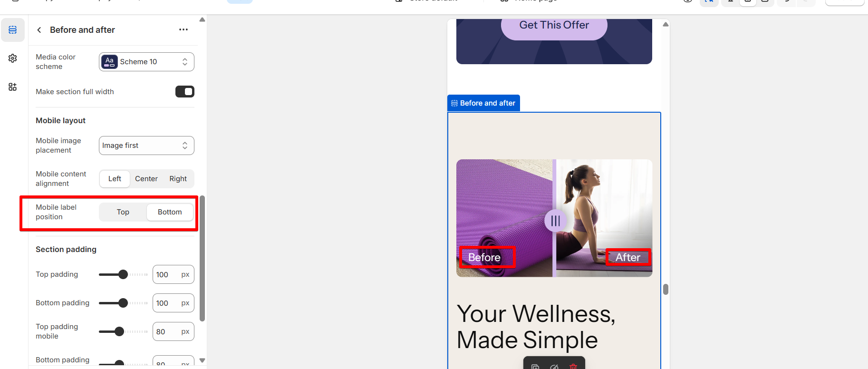Viewport: 868px width, 369px height.
Task: Select Bottom for mobile label position
Action: pos(170,212)
